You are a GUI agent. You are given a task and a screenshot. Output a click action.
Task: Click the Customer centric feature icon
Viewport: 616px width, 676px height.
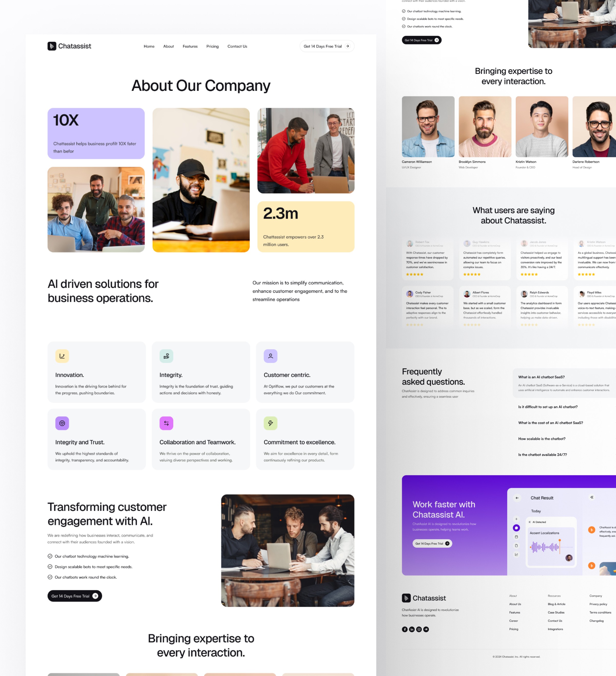tap(270, 356)
